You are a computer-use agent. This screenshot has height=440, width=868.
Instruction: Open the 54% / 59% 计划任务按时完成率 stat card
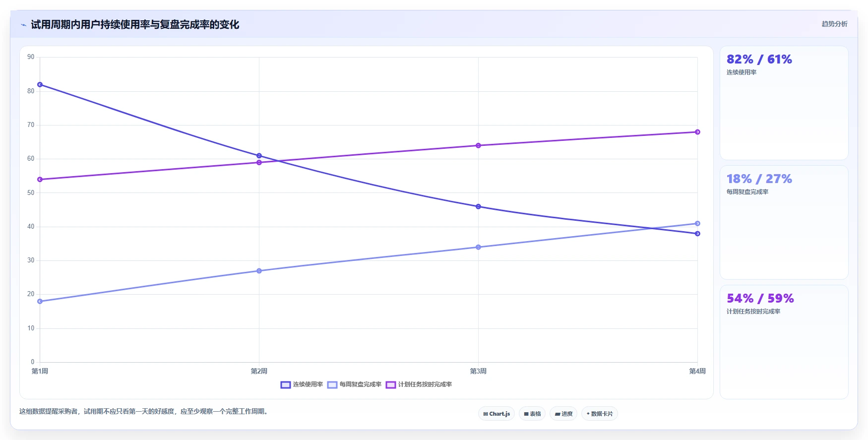click(784, 342)
